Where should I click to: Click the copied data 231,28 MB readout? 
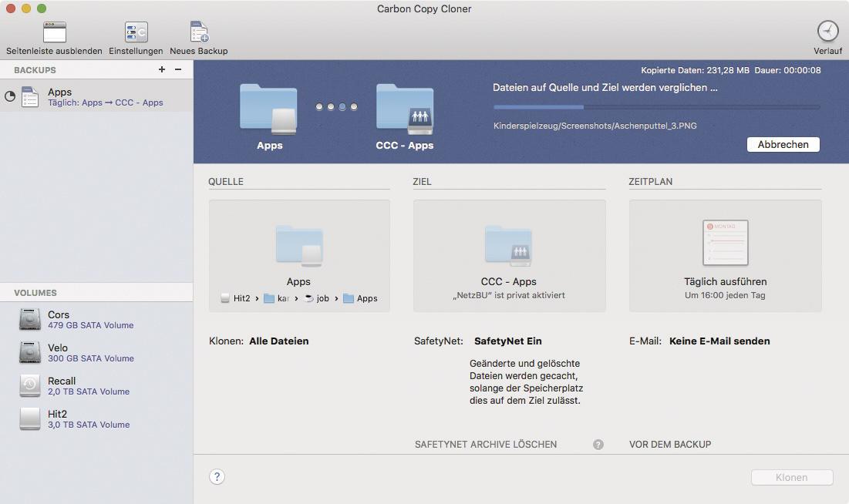pyautogui.click(x=696, y=70)
